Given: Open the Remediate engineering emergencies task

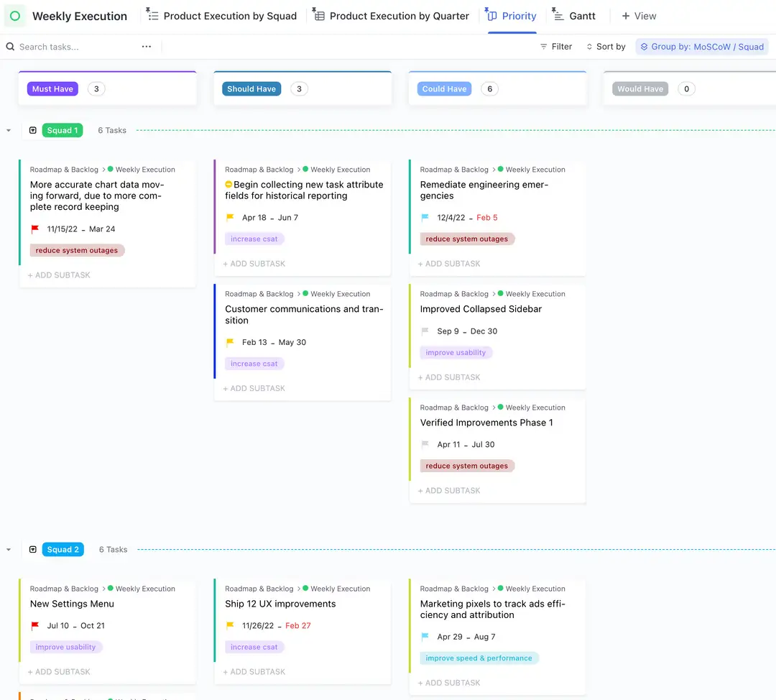Looking at the screenshot, I should 484,190.
